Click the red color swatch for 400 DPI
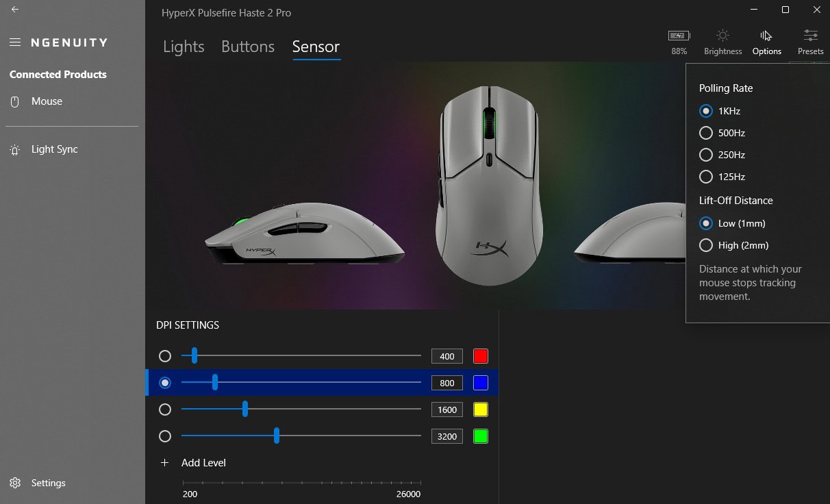The height and width of the screenshot is (504, 830). point(481,356)
